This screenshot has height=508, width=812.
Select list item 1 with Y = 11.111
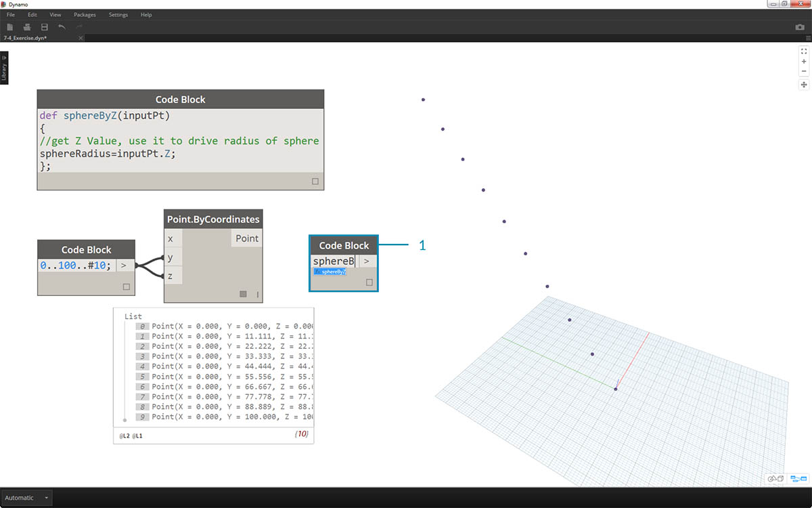[x=223, y=336]
